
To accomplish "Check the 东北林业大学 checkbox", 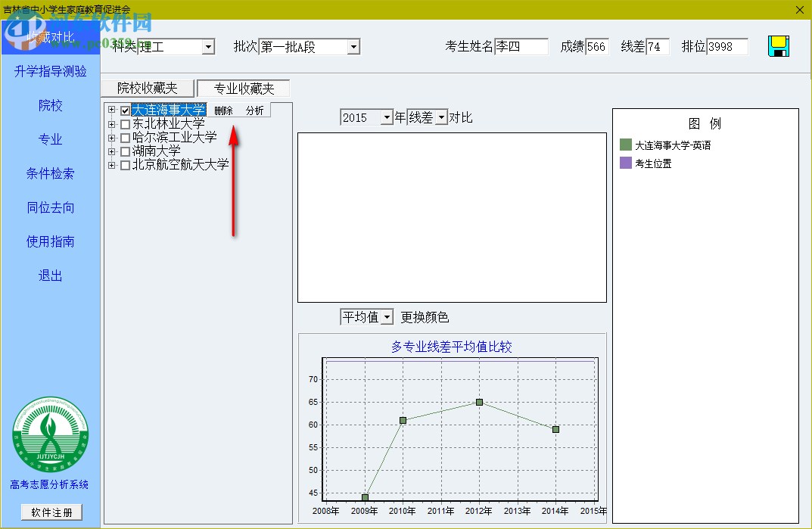I will 125,123.
